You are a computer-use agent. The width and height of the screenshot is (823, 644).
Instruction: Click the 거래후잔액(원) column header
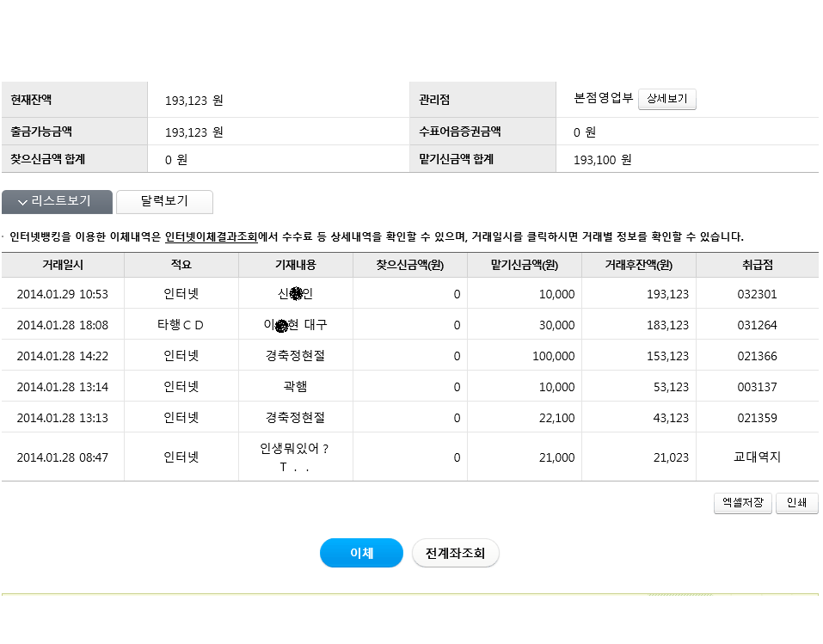point(639,265)
